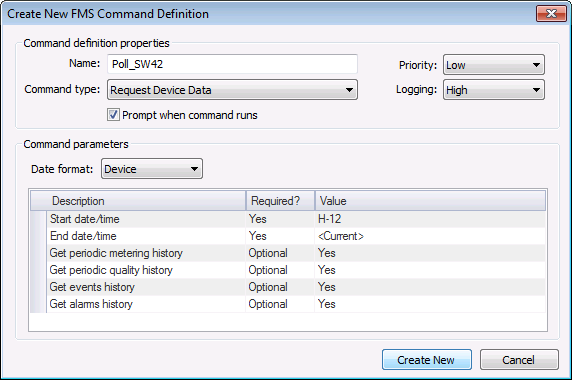
Task: Select the Start date/time row
Action: click(288, 219)
